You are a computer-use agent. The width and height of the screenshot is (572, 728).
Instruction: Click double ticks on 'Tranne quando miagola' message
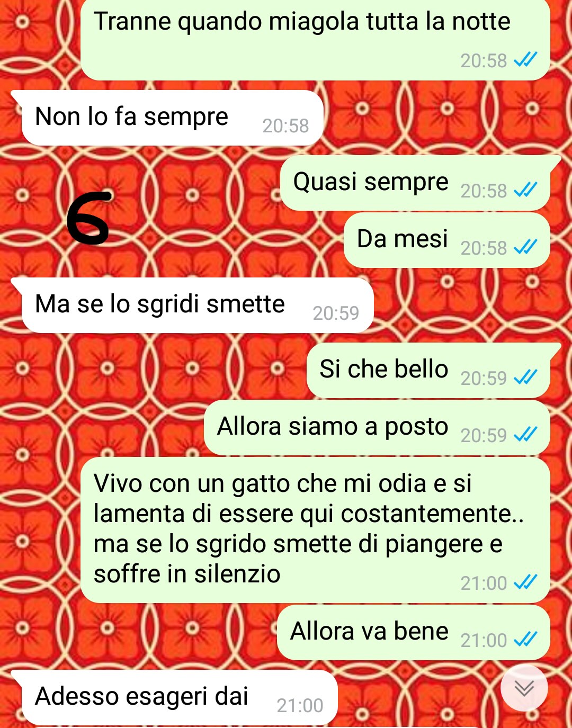point(525,59)
